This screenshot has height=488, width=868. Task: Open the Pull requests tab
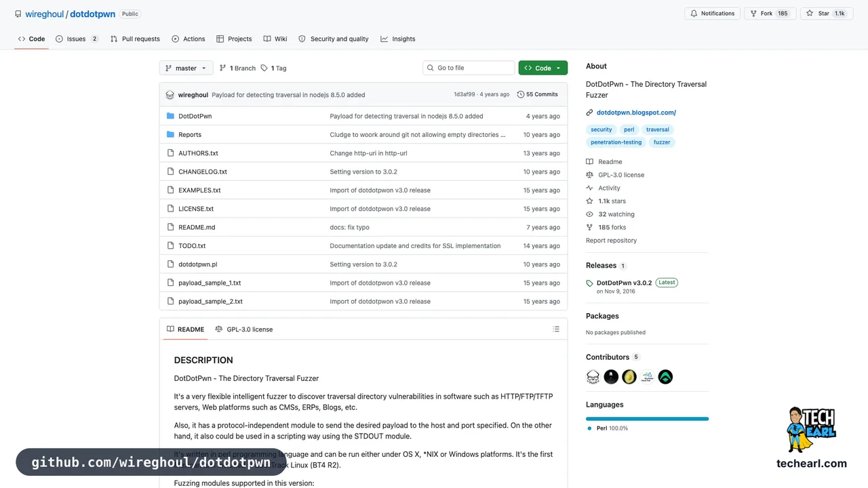pyautogui.click(x=135, y=39)
